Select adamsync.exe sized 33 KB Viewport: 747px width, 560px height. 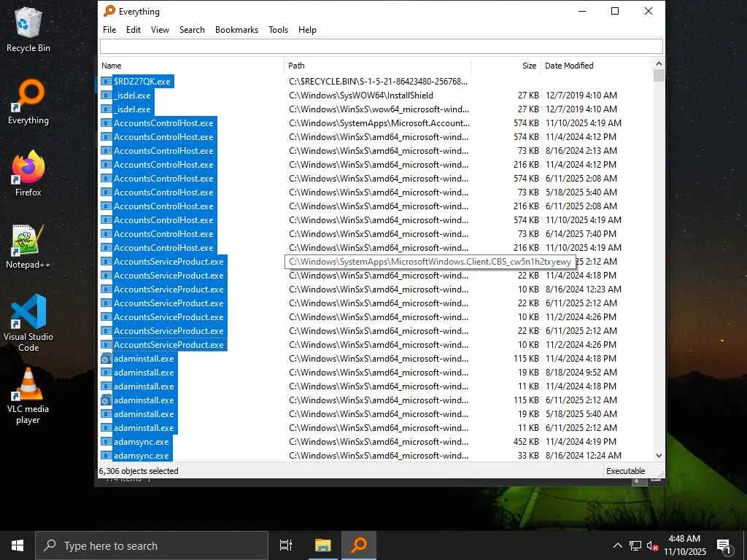point(141,456)
